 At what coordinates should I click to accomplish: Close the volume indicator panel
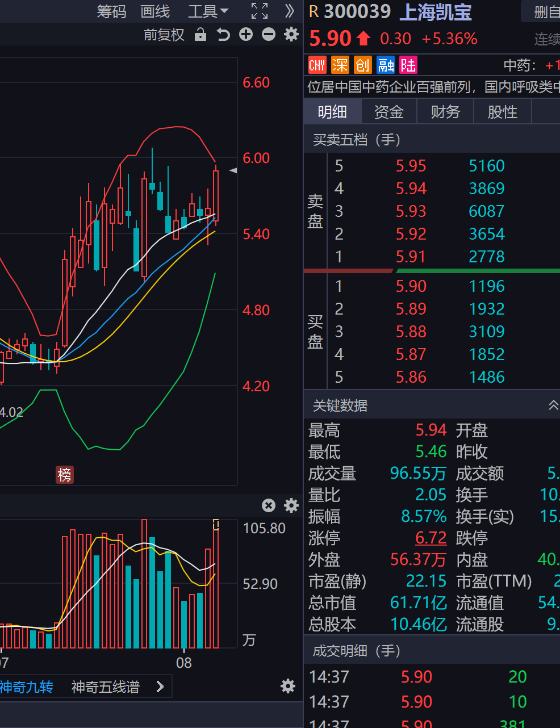pos(269,505)
